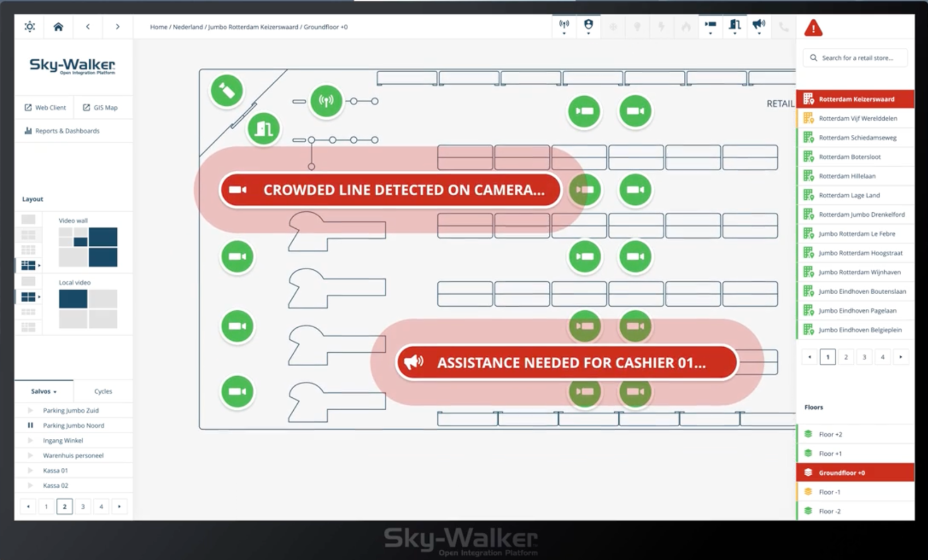928x560 pixels.
Task: Open the security guard shield dropdown
Action: click(589, 26)
